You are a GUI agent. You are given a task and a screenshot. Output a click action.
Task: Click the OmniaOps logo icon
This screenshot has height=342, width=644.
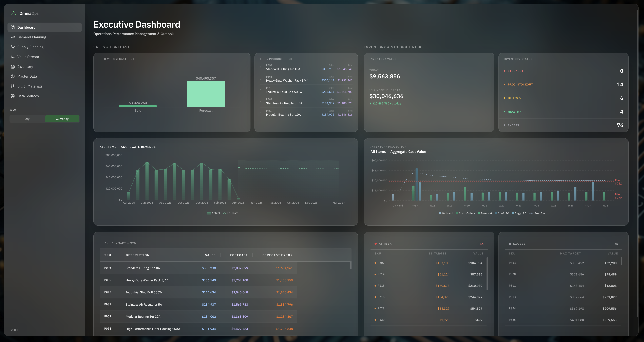pyautogui.click(x=14, y=13)
